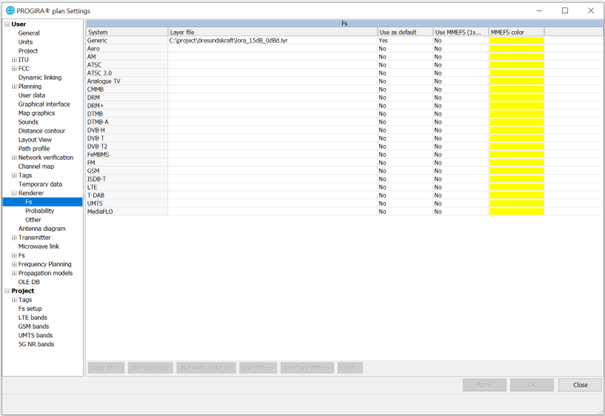Select Sounds settings
605x416 pixels.
click(x=28, y=122)
